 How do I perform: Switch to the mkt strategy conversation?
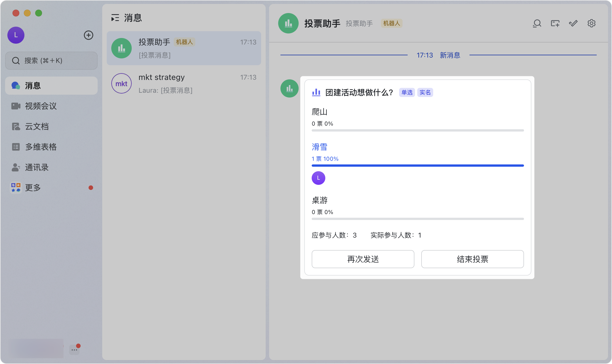[x=184, y=83]
